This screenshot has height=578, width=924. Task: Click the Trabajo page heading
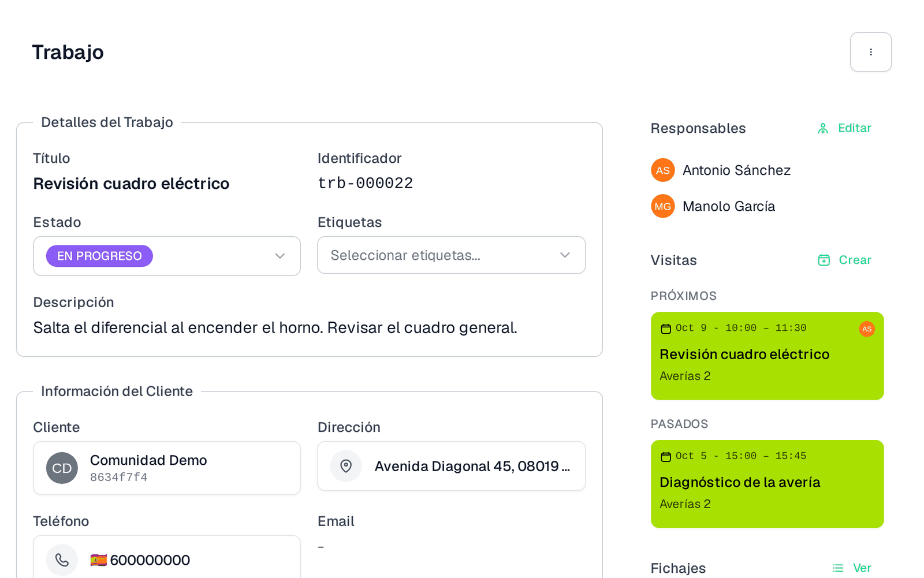[x=68, y=52]
